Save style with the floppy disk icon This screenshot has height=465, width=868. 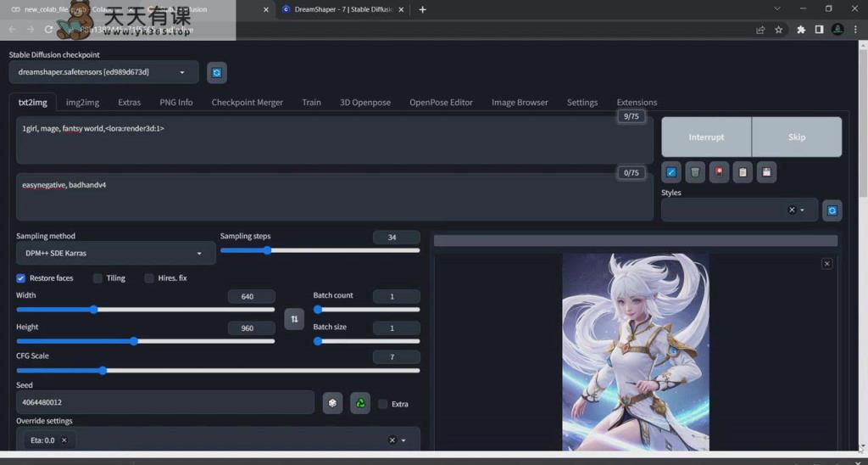click(766, 172)
